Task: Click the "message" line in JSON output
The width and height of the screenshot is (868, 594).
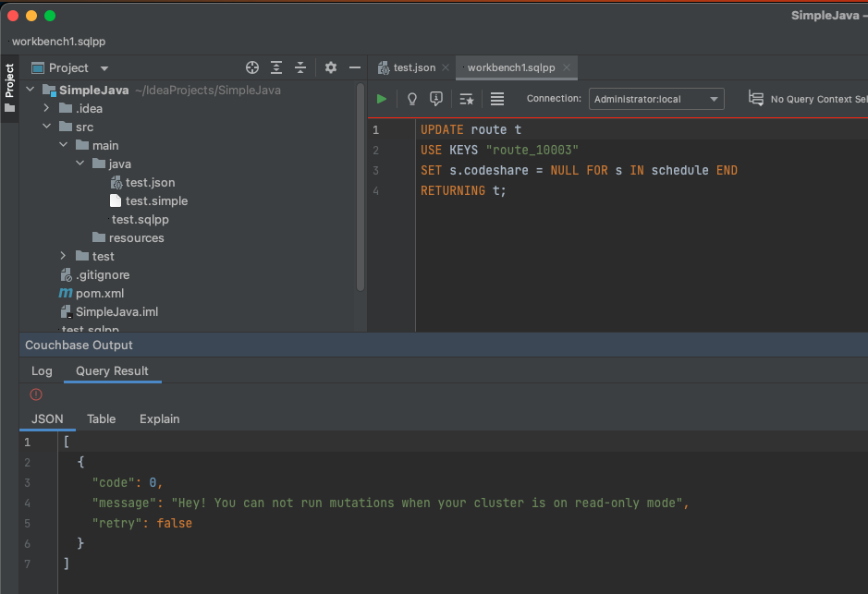Action: pyautogui.click(x=390, y=503)
